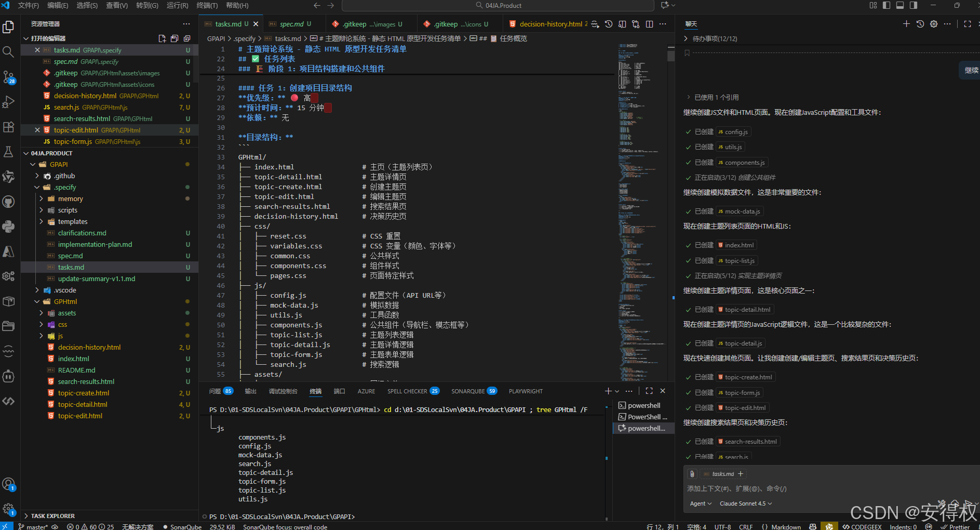Close the bottom terminal panel
Image resolution: width=980 pixels, height=530 pixels.
[663, 391]
